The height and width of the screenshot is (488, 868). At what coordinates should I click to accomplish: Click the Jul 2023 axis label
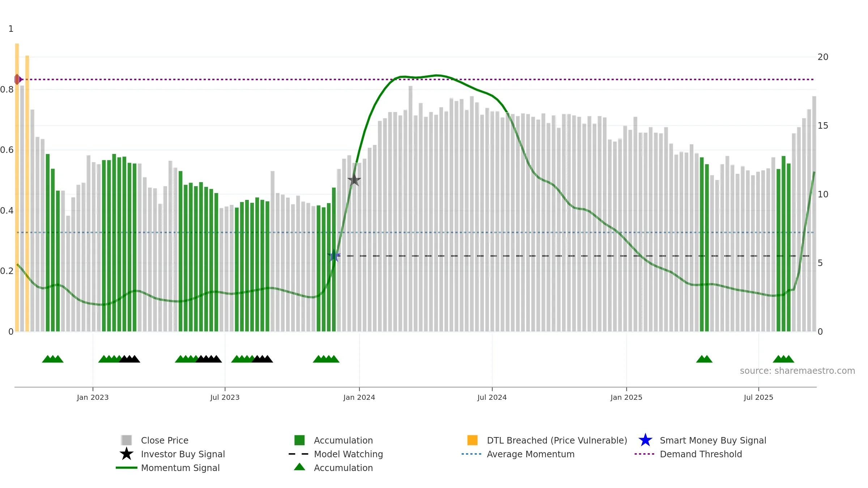point(225,398)
